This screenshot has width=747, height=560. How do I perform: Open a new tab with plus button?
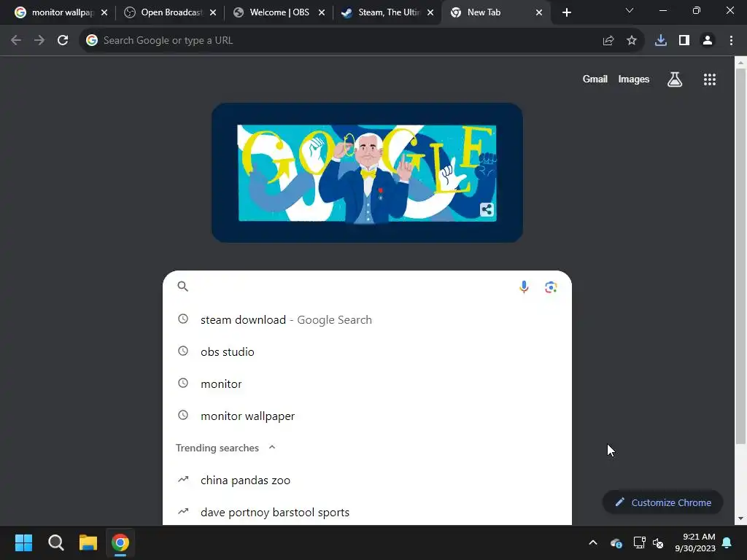pos(566,13)
